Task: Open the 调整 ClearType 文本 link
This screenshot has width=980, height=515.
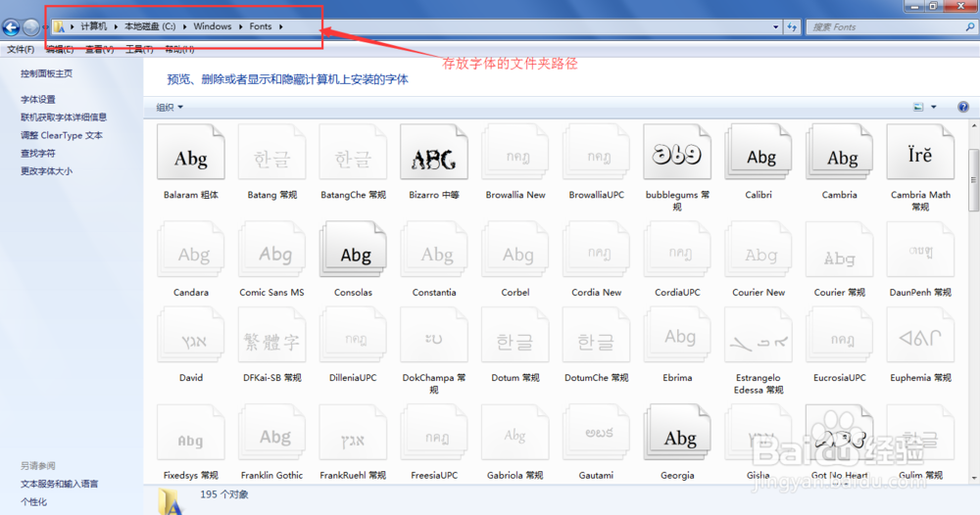Action: (61, 135)
